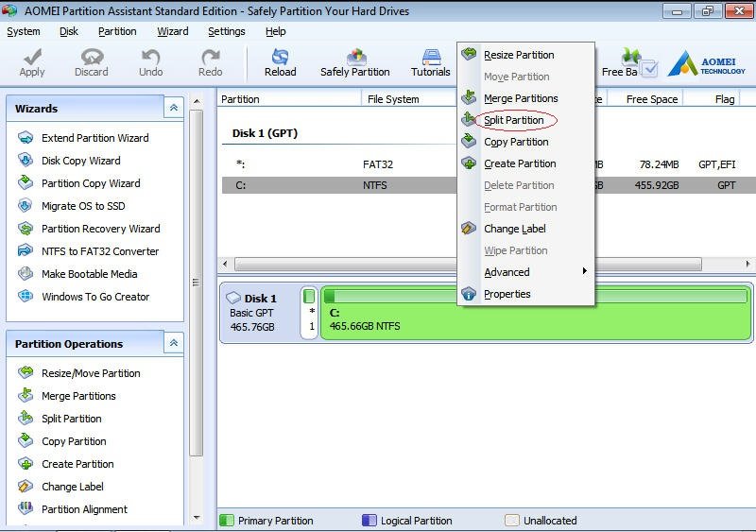This screenshot has height=532, width=756.
Task: Click Partition Recovery Wizard icon
Action: click(x=26, y=228)
